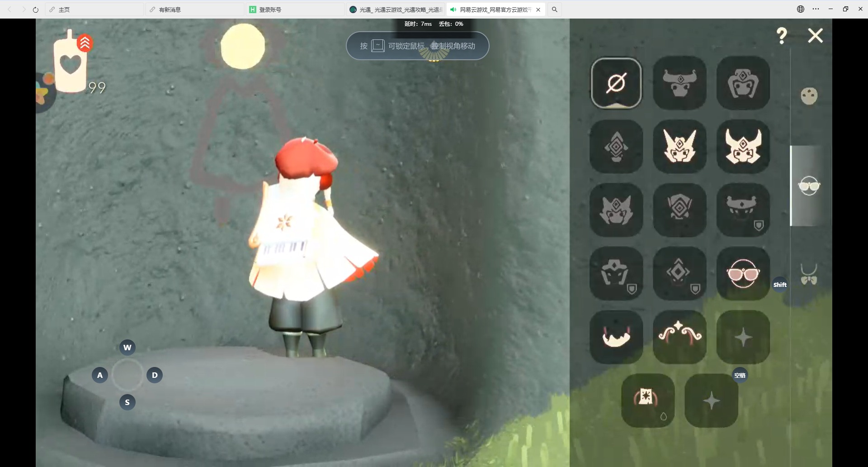Screen dimensions: 868x467
Task: Click the bottom sparkle slot near 空格 badge
Action: pos(712,400)
